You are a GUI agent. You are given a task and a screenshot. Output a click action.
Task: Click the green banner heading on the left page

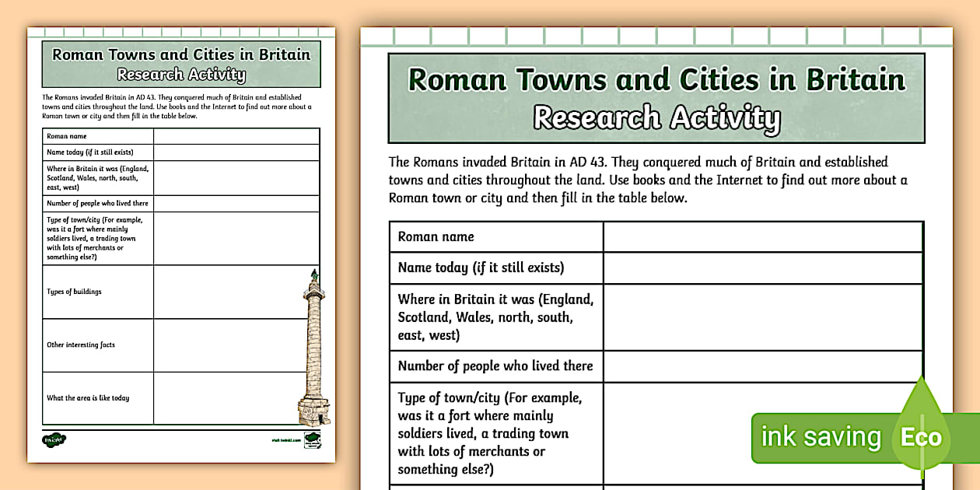click(180, 65)
